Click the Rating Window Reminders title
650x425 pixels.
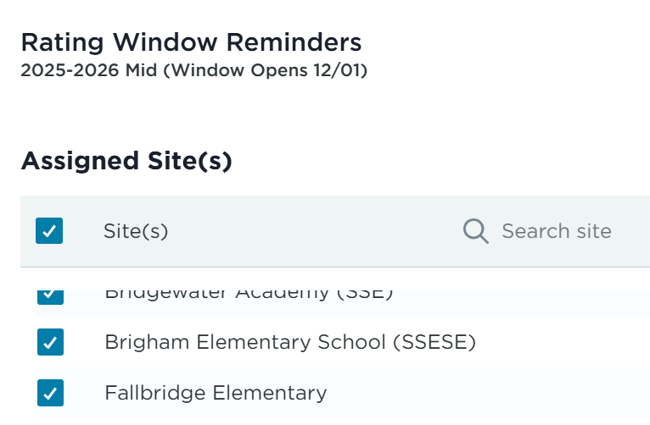click(191, 42)
